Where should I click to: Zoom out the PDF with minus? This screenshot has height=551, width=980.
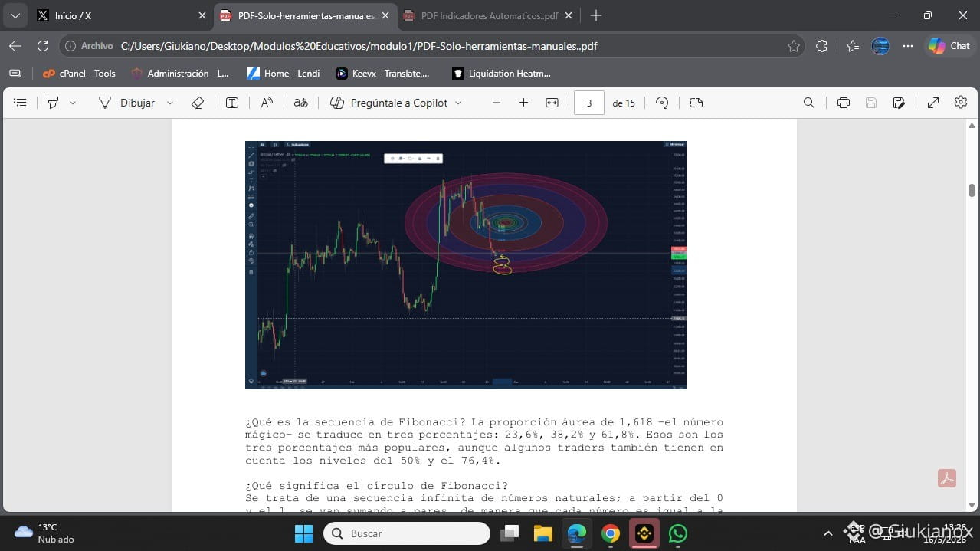pos(497,103)
